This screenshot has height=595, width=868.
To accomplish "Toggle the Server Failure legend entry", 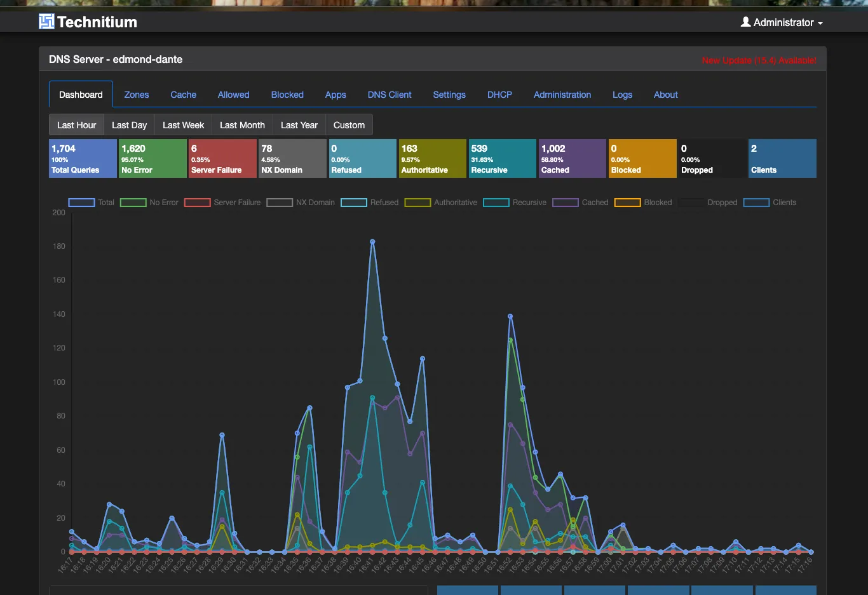I will (x=222, y=203).
